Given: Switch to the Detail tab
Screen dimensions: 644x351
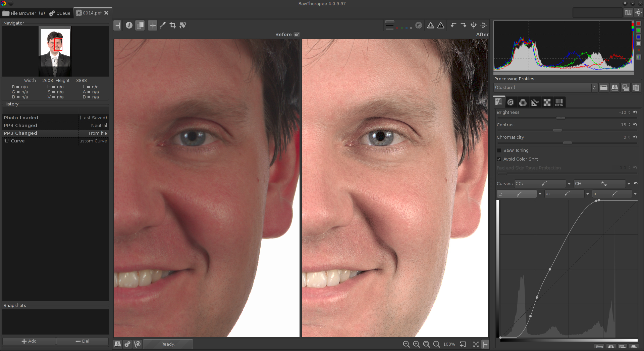Looking at the screenshot, I should pyautogui.click(x=511, y=102).
